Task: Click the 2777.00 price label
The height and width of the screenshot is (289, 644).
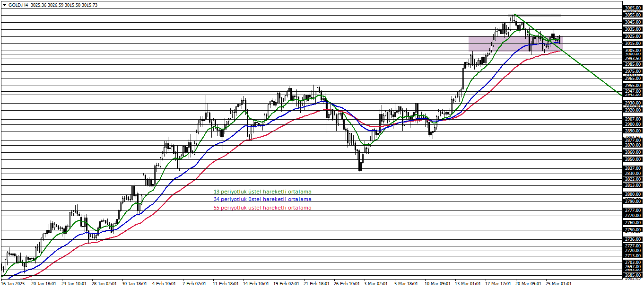Action: tap(633, 210)
